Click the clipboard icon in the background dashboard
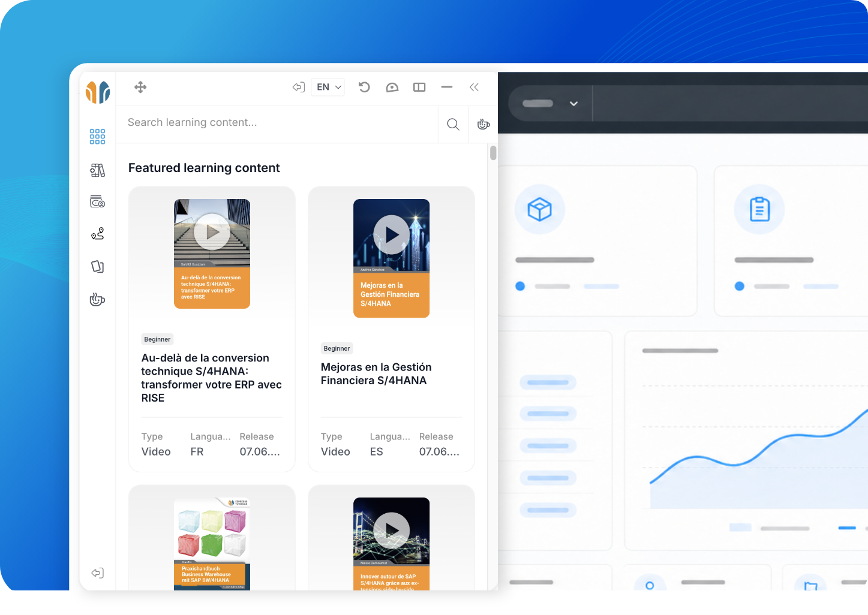Screen dimensions: 868x615 759,210
